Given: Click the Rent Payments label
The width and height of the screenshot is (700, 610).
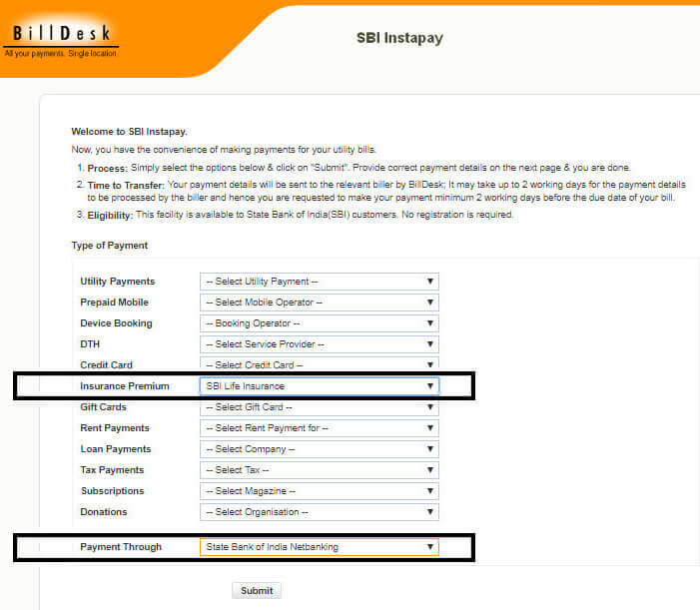Looking at the screenshot, I should point(115,428).
